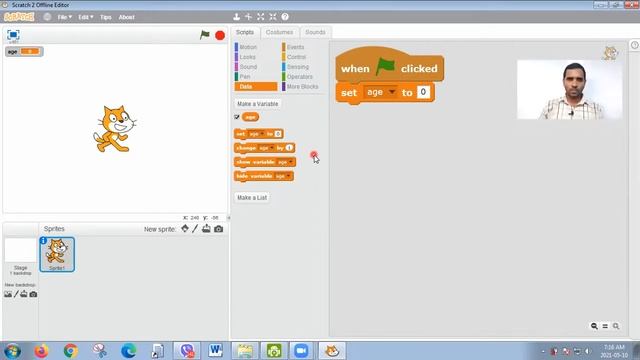This screenshot has width=640, height=360.
Task: Click the Make a List button
Action: pos(252,198)
